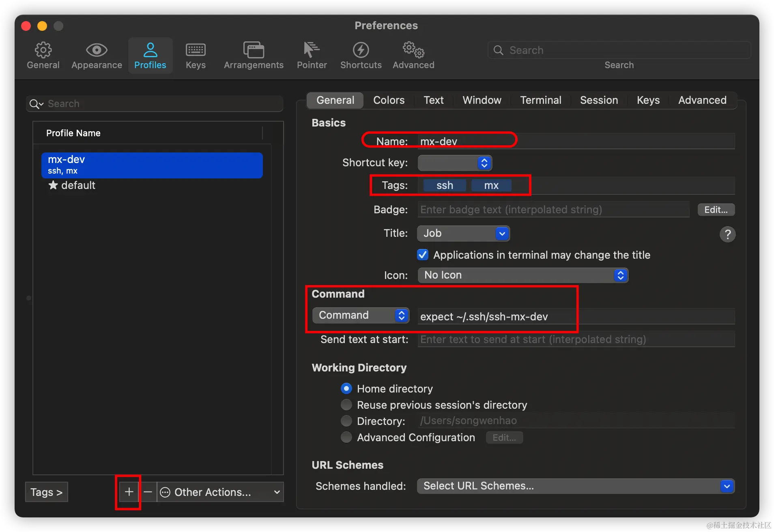The image size is (774, 532).
Task: Open the Shortcut key dropdown
Action: 455,163
